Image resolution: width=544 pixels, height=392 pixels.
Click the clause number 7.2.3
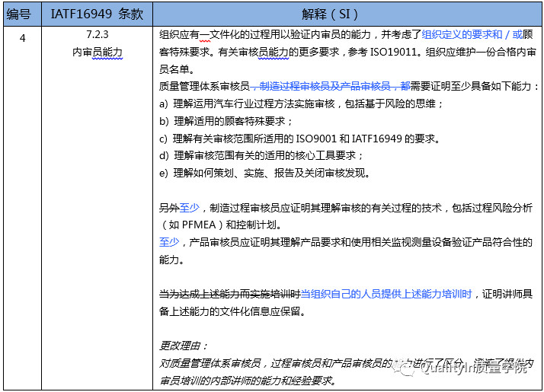[96, 36]
